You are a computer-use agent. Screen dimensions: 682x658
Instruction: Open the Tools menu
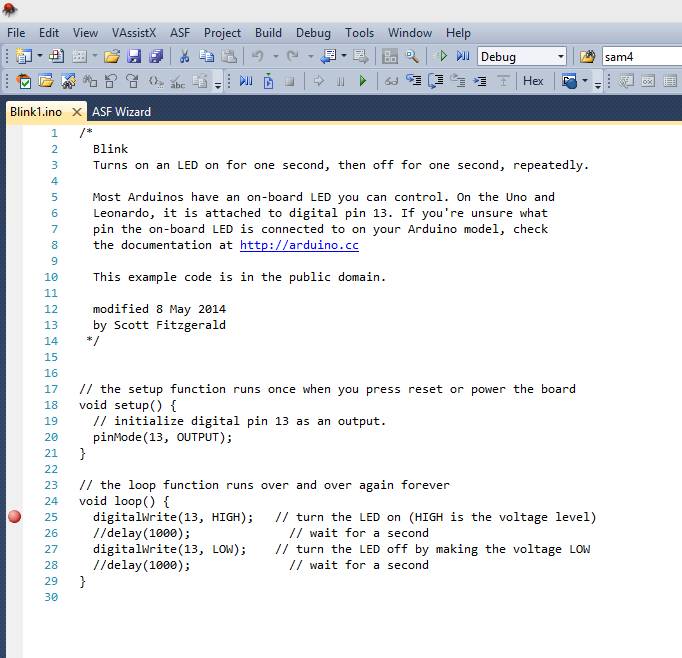point(359,33)
